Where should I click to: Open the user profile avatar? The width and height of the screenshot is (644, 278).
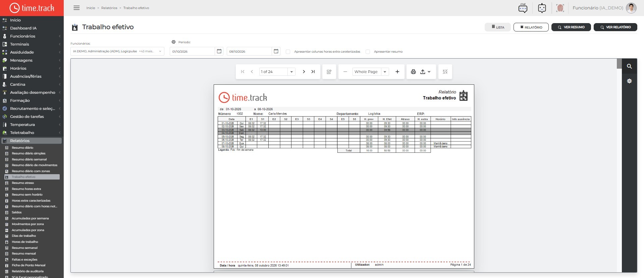click(631, 8)
